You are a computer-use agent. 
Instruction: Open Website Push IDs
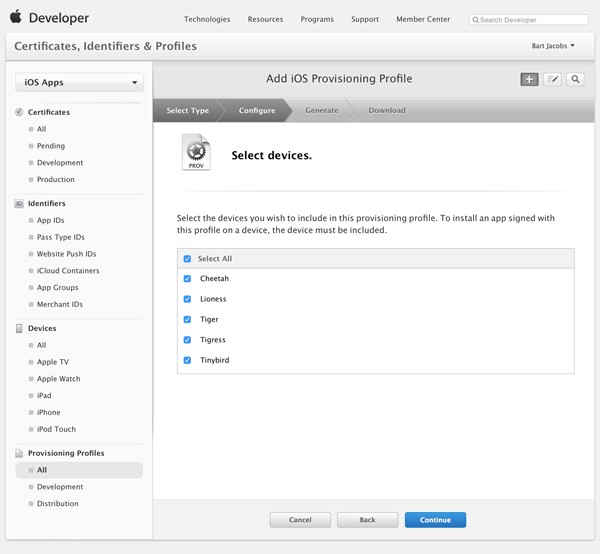(x=66, y=254)
